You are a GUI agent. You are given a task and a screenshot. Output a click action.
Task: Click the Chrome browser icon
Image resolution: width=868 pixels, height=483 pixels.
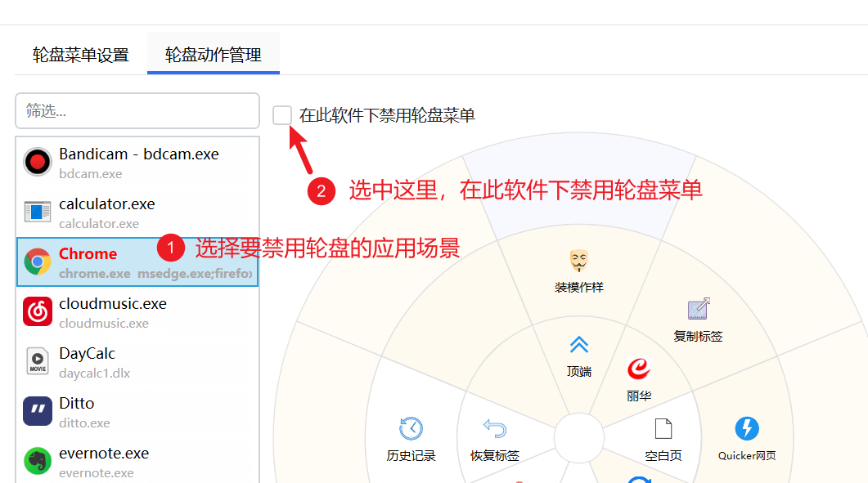tap(37, 262)
